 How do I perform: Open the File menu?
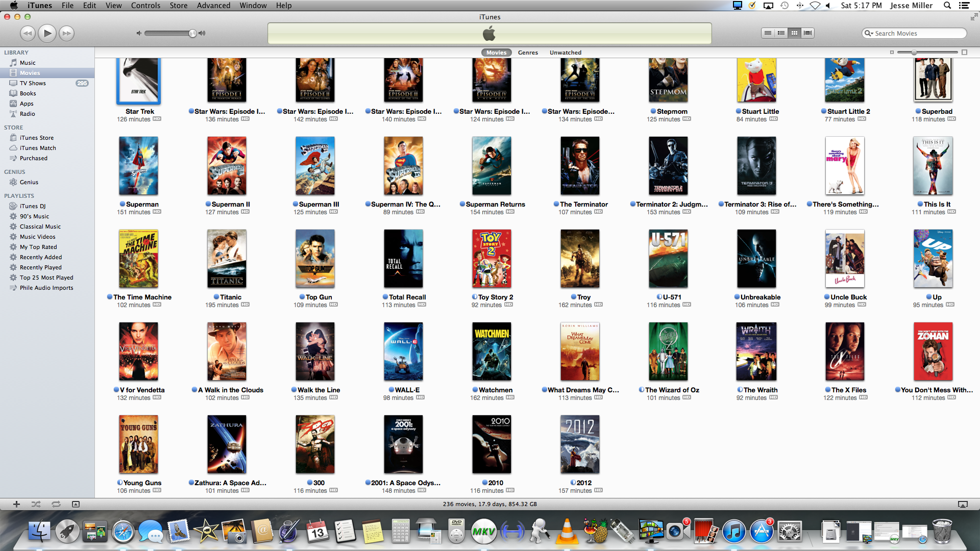67,6
